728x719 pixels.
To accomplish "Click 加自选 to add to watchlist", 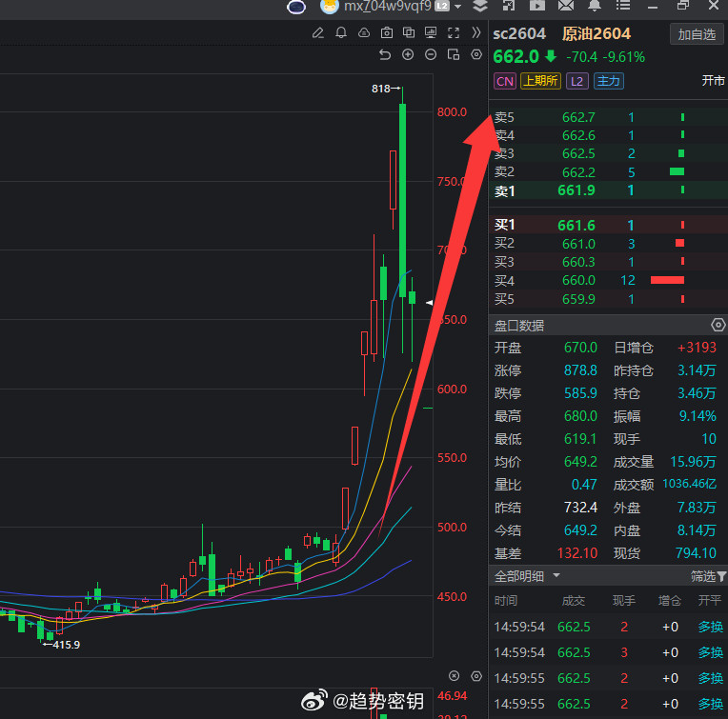I will coord(697,34).
